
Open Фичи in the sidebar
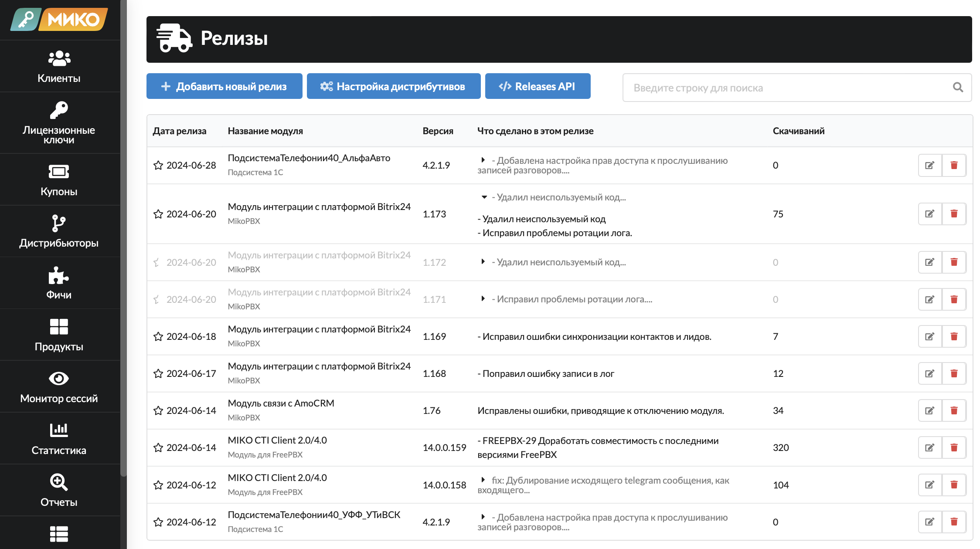[59, 283]
